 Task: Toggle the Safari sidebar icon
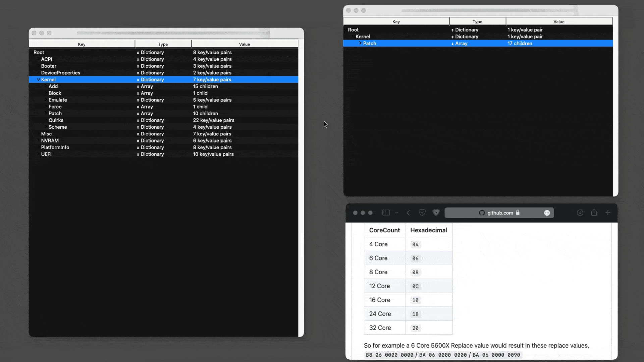[386, 213]
